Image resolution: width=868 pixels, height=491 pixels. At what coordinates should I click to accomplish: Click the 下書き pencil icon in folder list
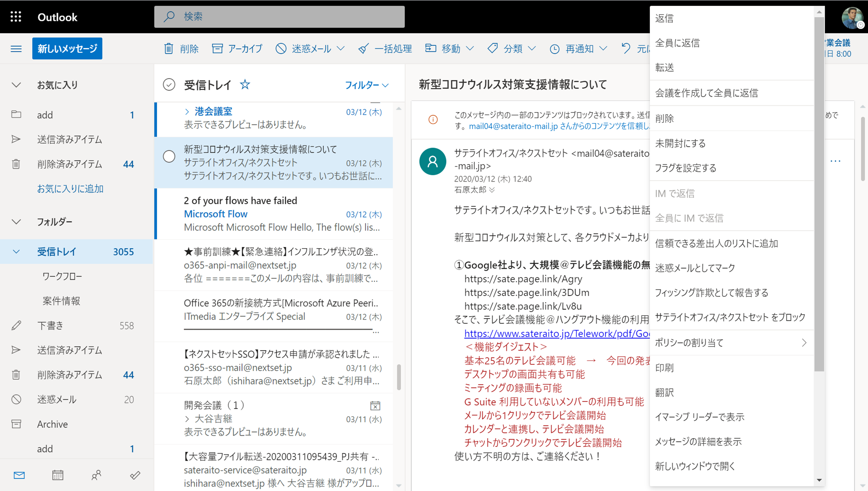pos(16,325)
